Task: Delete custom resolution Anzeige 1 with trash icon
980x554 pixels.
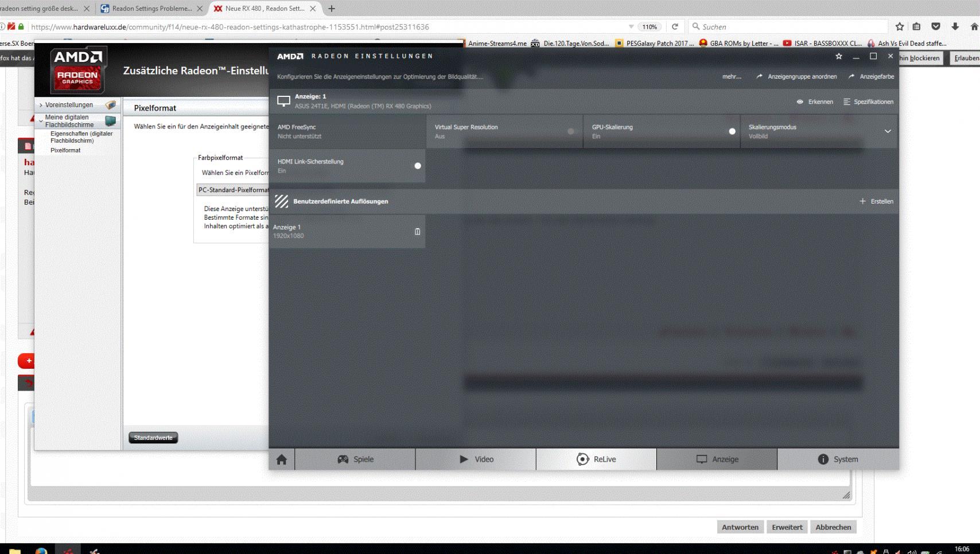Action: 418,232
